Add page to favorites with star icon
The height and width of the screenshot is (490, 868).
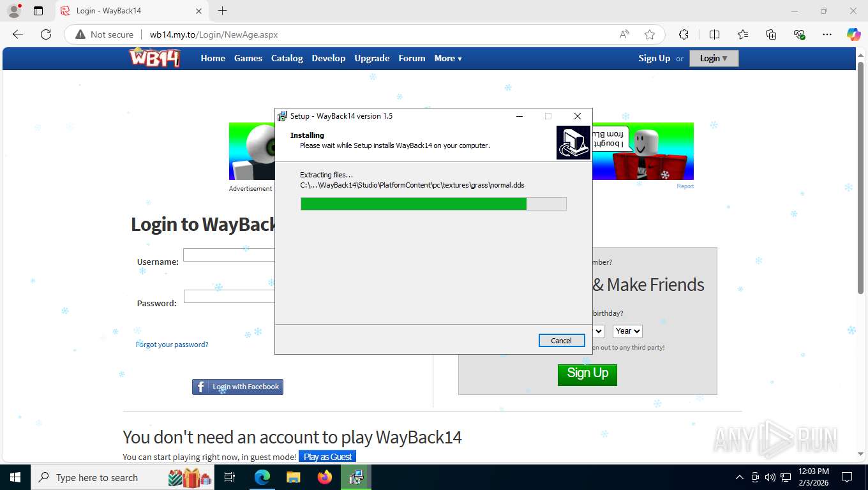tap(650, 34)
